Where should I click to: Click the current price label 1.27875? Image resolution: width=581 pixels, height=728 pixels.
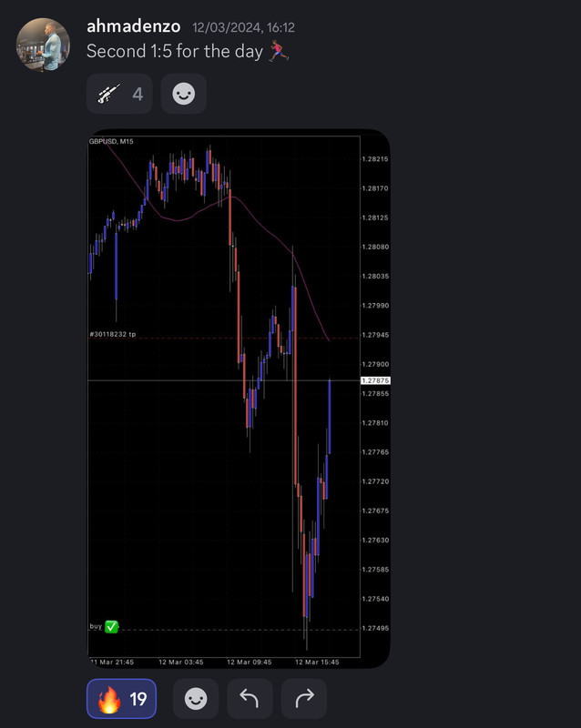(x=375, y=380)
